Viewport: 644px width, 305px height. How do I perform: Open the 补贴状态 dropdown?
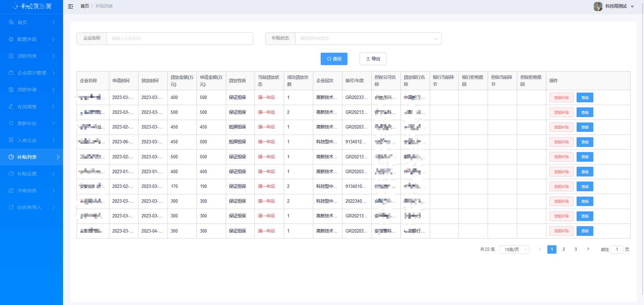click(x=368, y=39)
